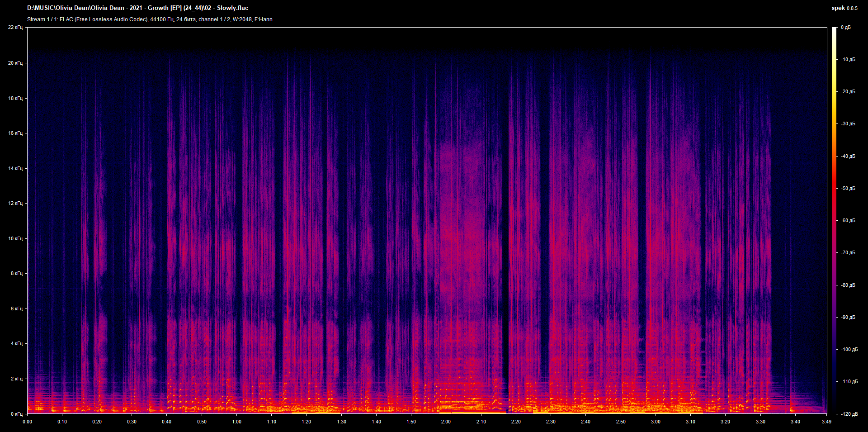Click the -80 дБ level scale label
This screenshot has width=868, height=432.
point(848,285)
